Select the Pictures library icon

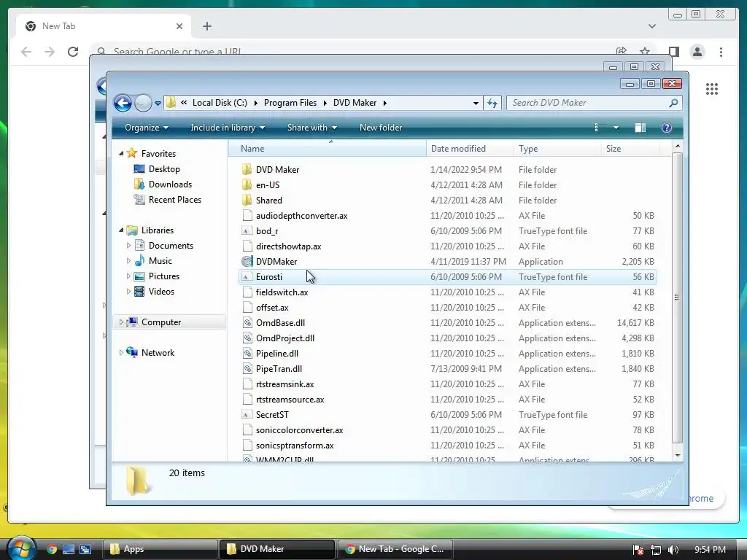click(139, 276)
